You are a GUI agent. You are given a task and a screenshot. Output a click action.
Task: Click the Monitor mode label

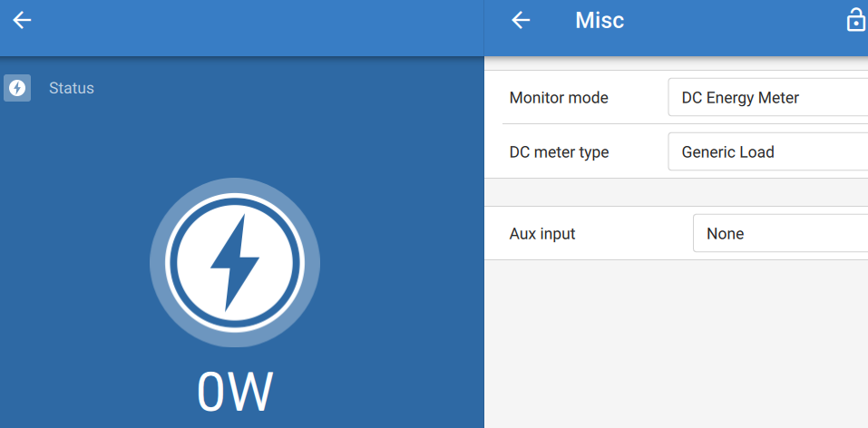[x=559, y=98]
